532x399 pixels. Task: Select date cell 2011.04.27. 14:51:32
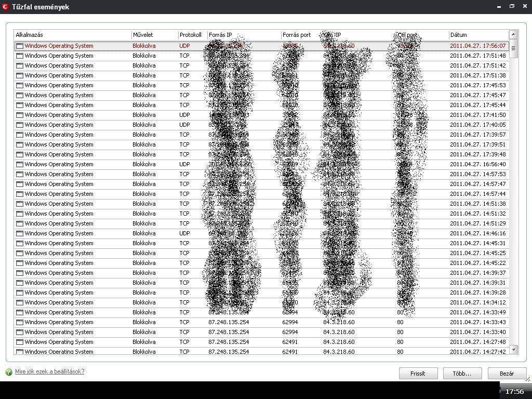pos(478,214)
